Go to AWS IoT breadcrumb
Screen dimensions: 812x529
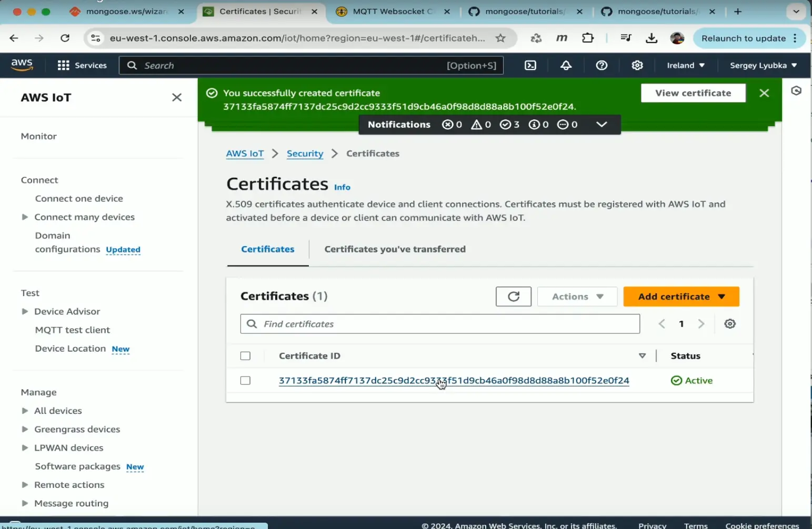point(245,154)
